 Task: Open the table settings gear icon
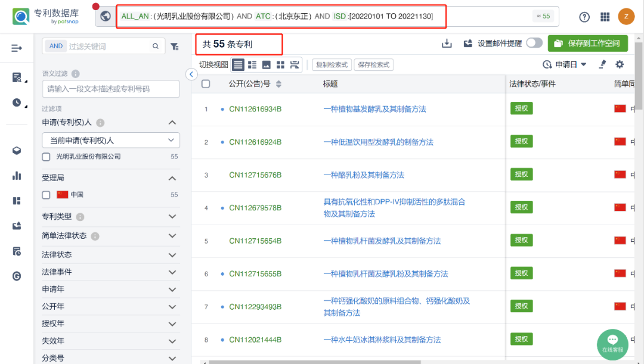tap(620, 64)
